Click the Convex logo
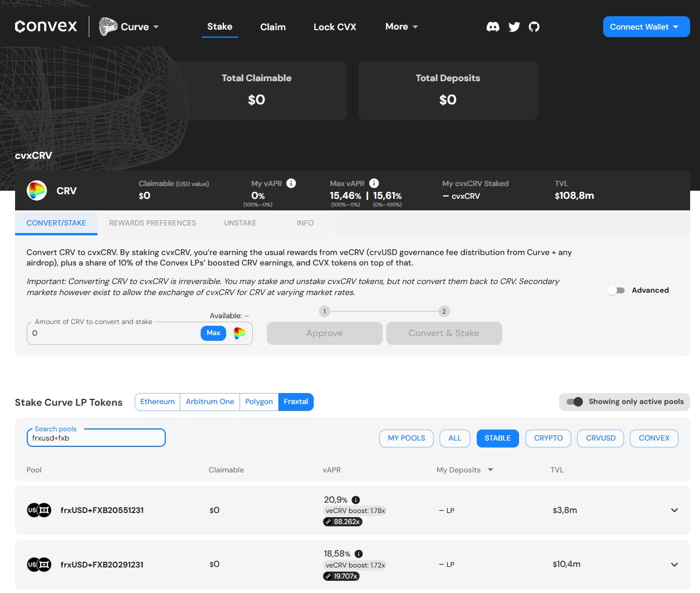Screen dimensions: 700x593 pos(46,27)
